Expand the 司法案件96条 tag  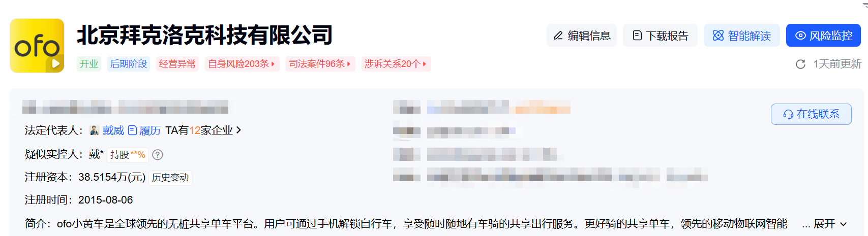point(320,64)
